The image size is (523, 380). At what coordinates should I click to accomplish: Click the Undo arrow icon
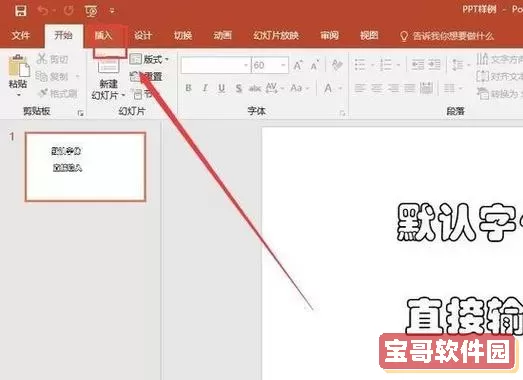pos(43,11)
